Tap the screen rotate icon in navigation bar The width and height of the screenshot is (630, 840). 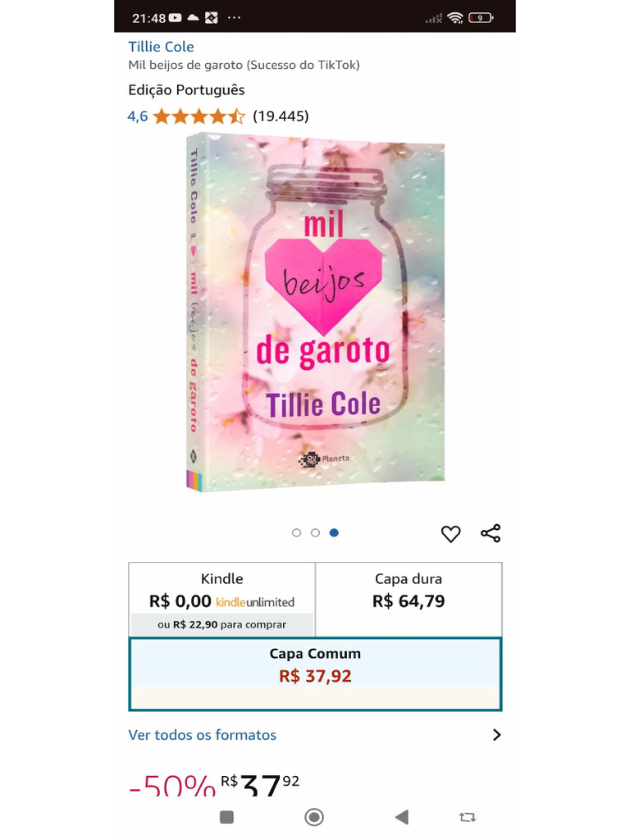point(467,817)
